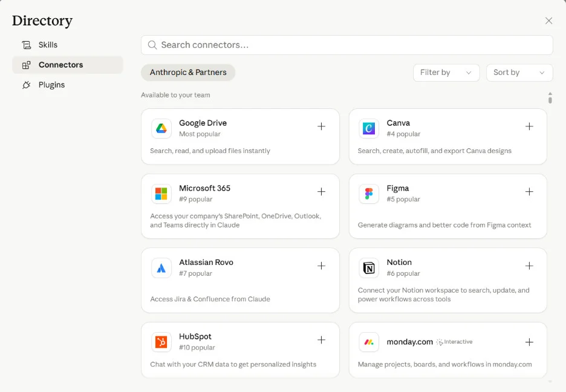The height and width of the screenshot is (392, 566).
Task: Click the "#6 popular" label
Action: pyautogui.click(x=403, y=273)
